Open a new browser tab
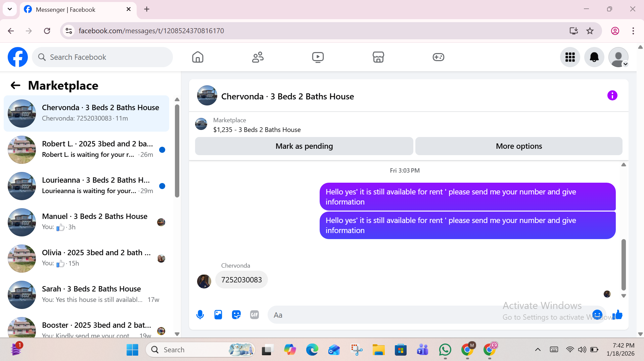Screen dimensions: 644x361 pyautogui.click(x=147, y=9)
